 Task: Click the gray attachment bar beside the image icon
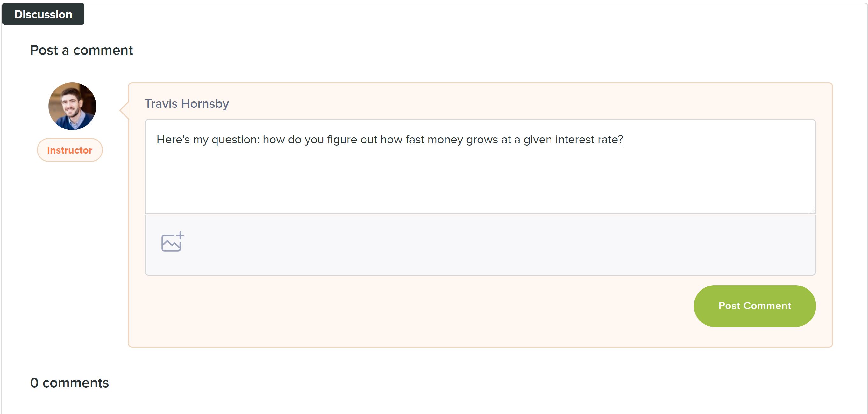coord(499,245)
